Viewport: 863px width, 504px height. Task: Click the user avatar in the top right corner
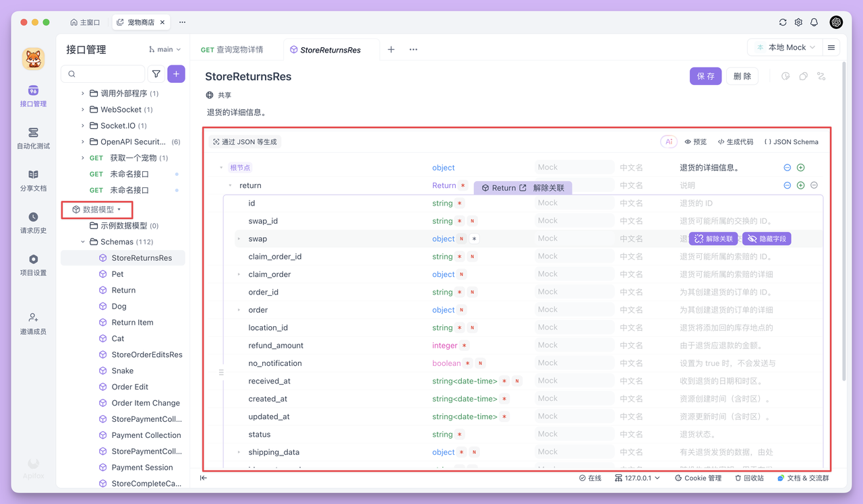(x=836, y=22)
